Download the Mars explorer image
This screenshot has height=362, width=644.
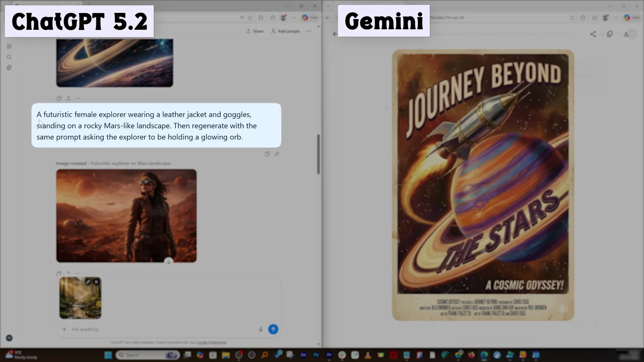tap(169, 261)
